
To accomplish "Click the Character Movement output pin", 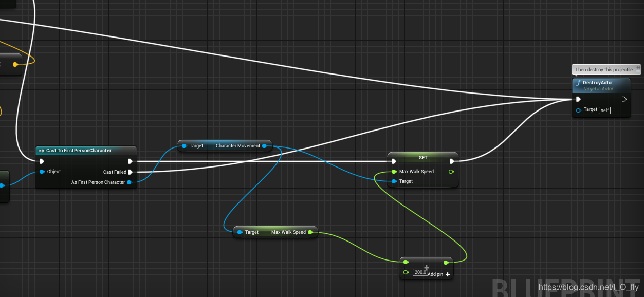I will [265, 146].
